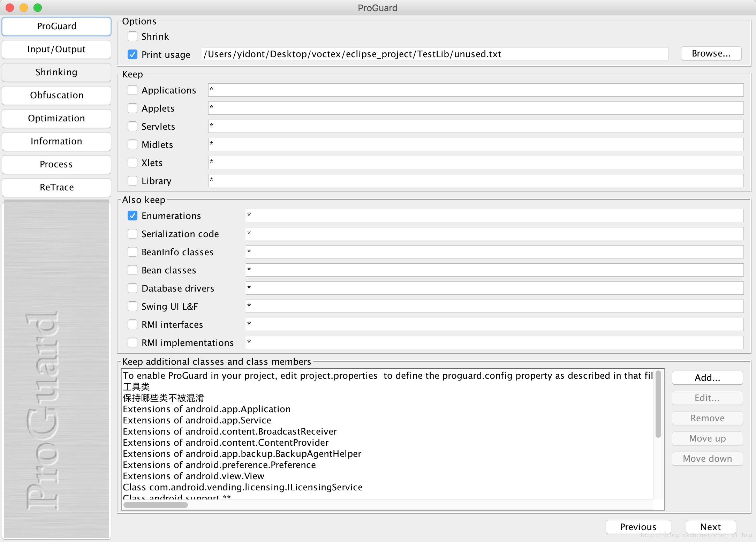756x542 pixels.
Task: Switch to the Process tab
Action: coord(56,165)
